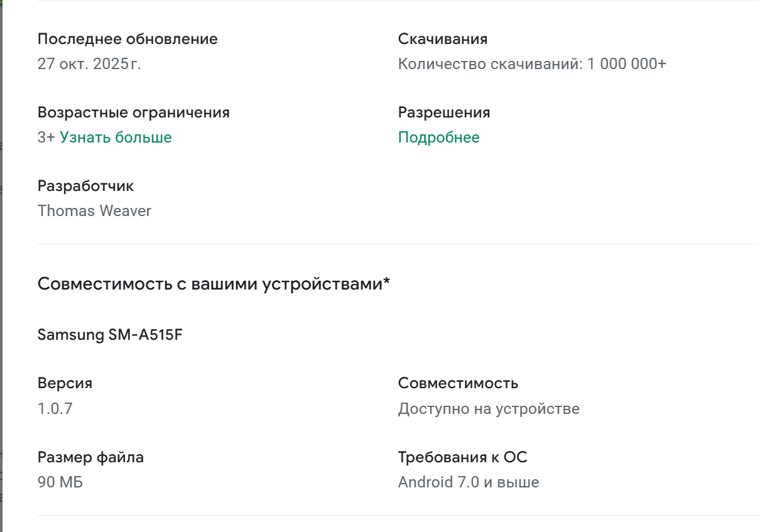Viewport: 760px width, 532px height.
Task: Select the "Возрастные ограничения" label
Action: pyautogui.click(x=134, y=112)
